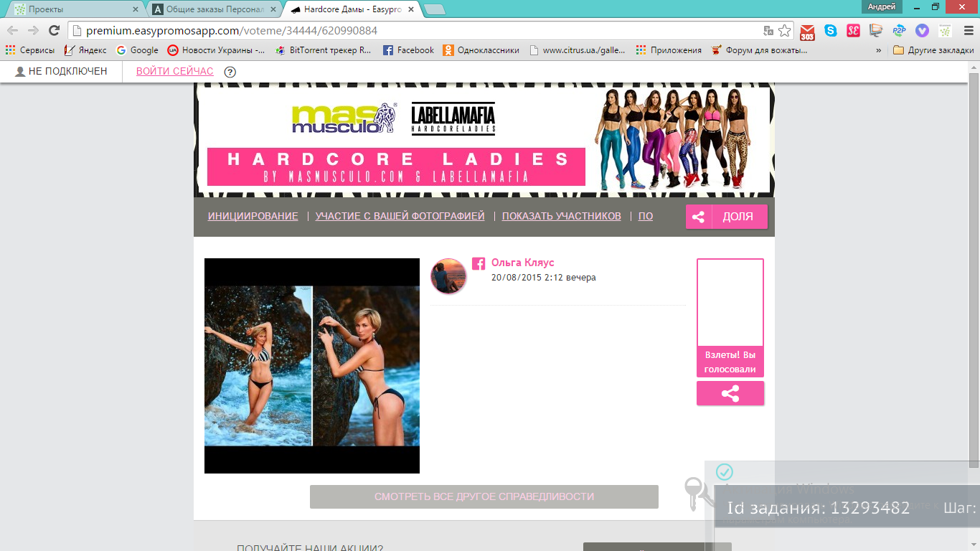Open Другие закладки folder

[x=934, y=50]
